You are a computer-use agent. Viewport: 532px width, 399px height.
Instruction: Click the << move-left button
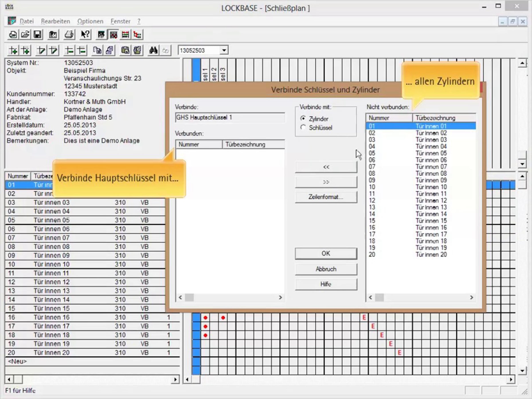(x=326, y=167)
